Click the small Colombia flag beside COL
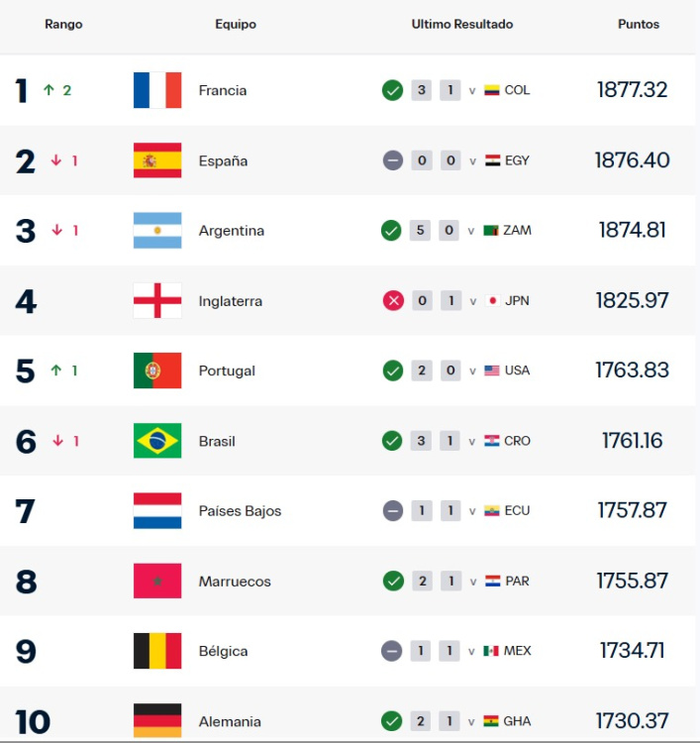This screenshot has height=743, width=700. click(491, 90)
